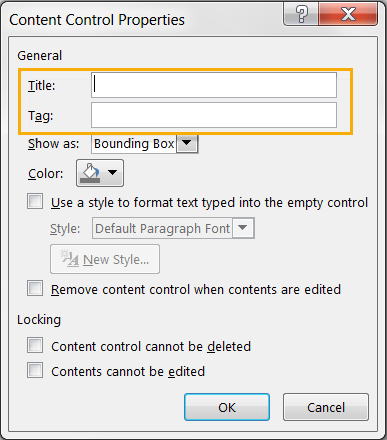Tick 'Content control cannot be deleted' checkbox

pyautogui.click(x=35, y=345)
